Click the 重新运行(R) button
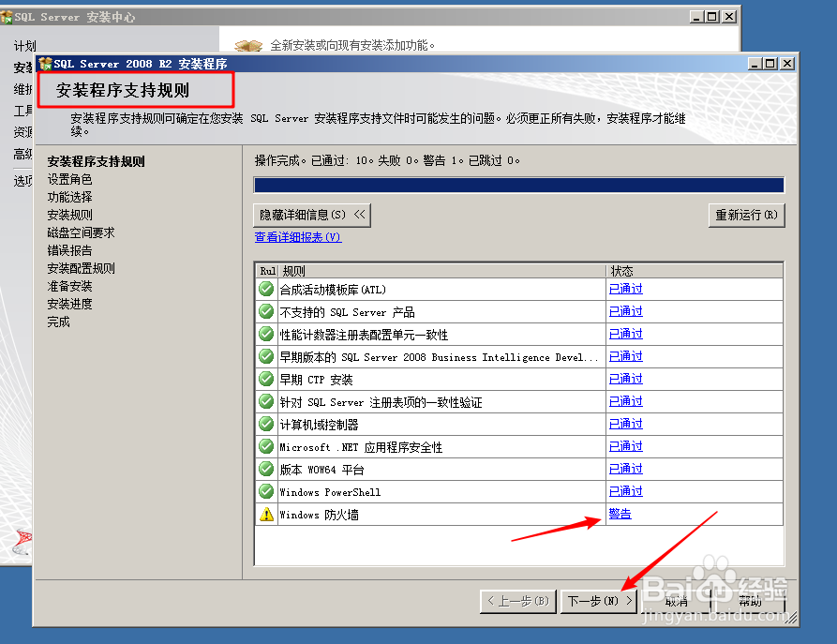 (746, 215)
